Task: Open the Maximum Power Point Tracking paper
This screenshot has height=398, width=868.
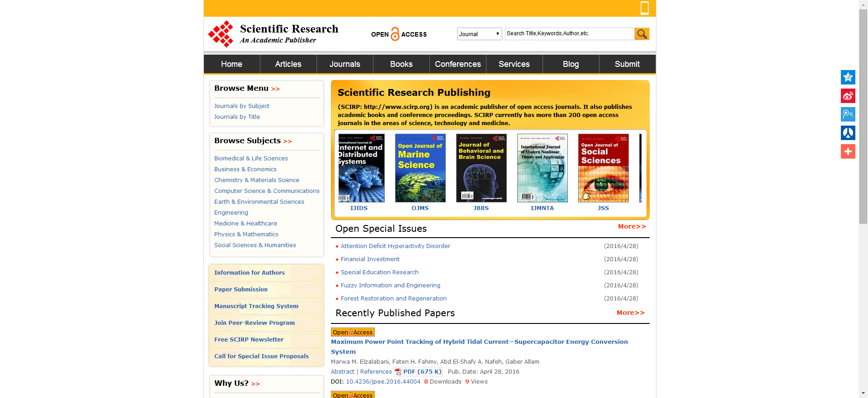Action: pyautogui.click(x=479, y=347)
